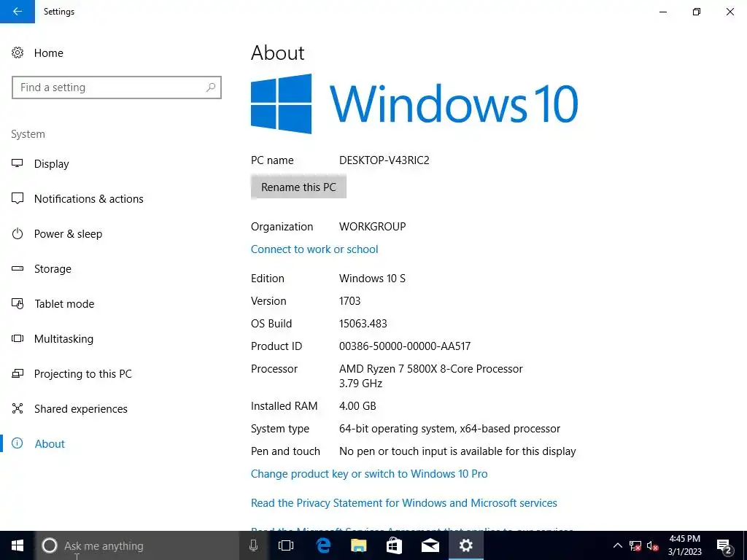The image size is (747, 560).
Task: Select the About info icon
Action: pos(18,444)
